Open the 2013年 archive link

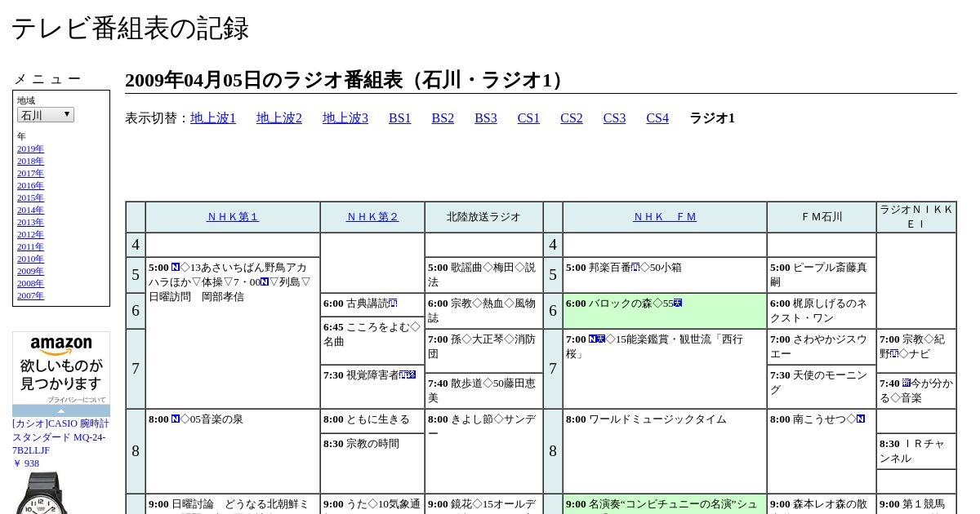pos(30,222)
